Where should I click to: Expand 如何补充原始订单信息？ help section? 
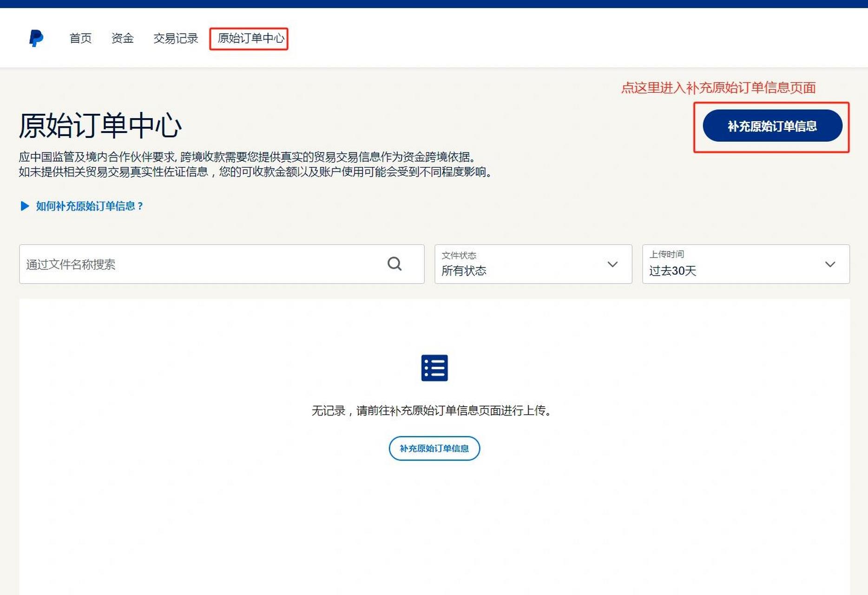click(82, 206)
